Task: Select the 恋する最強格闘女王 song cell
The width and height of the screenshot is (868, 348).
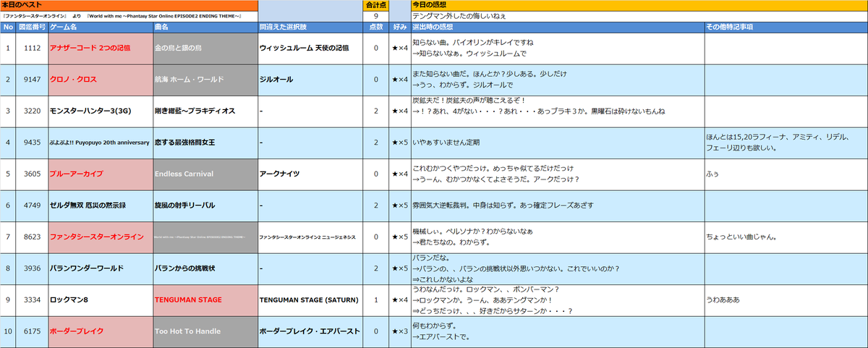Action: pyautogui.click(x=205, y=143)
